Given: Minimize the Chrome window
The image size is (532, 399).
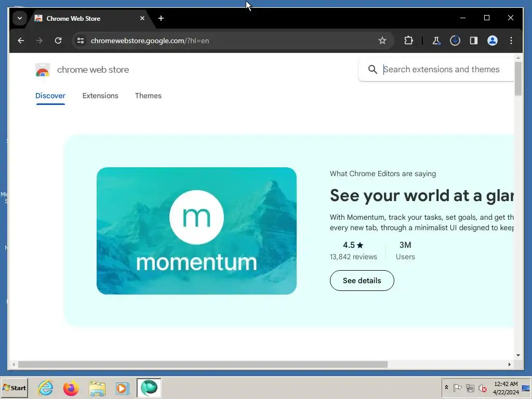Looking at the screenshot, I should (x=463, y=18).
